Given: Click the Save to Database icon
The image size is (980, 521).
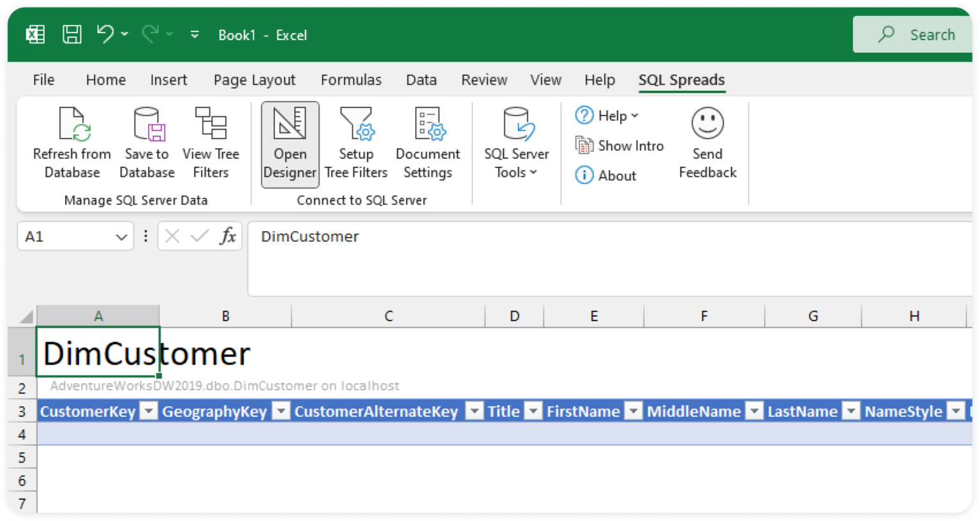Looking at the screenshot, I should (x=147, y=124).
